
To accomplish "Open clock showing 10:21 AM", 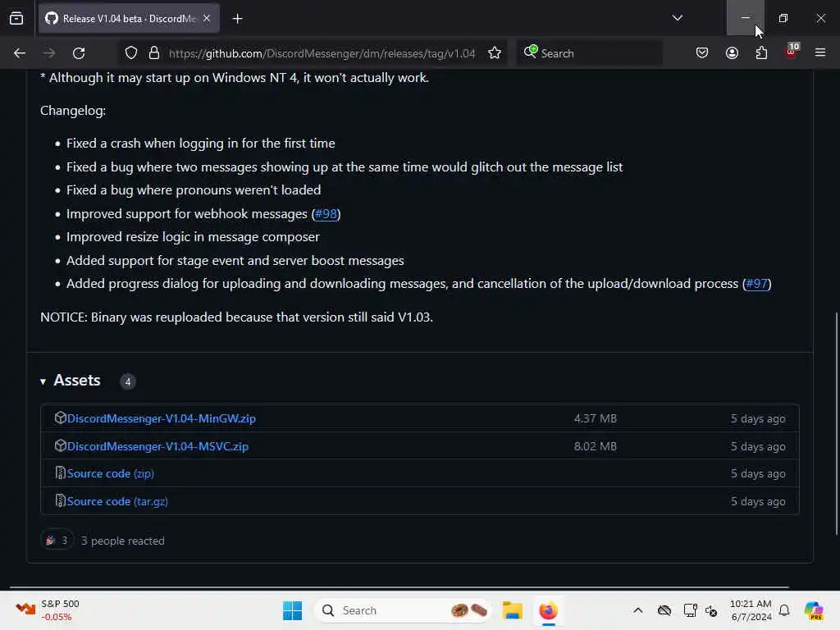I will tap(751, 610).
